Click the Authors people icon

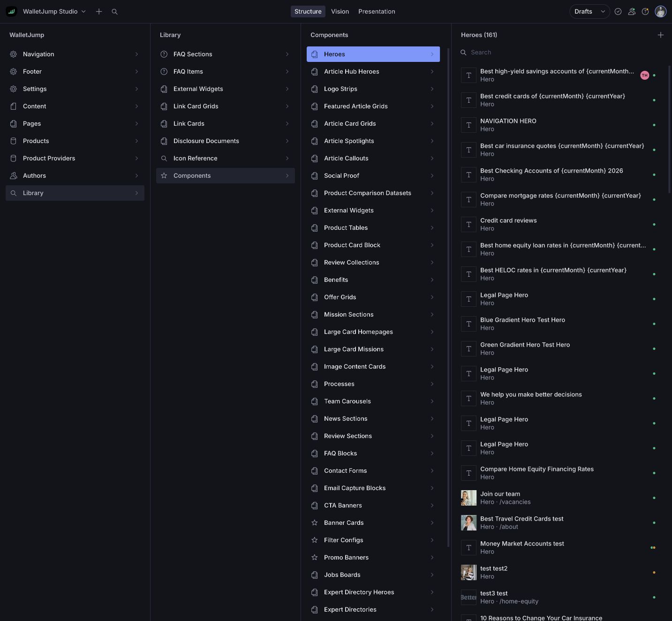(14, 175)
